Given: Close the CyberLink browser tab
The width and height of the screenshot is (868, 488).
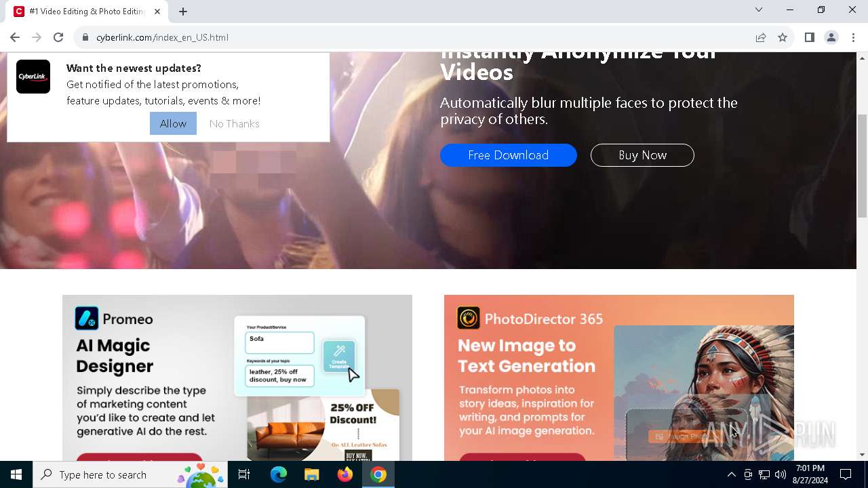Looking at the screenshot, I should coord(157,12).
